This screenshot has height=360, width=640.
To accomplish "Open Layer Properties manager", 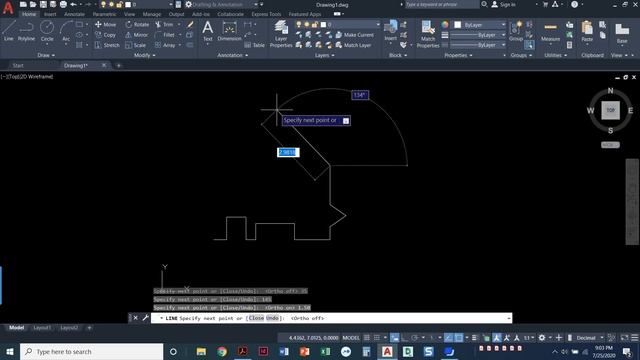I will click(281, 33).
